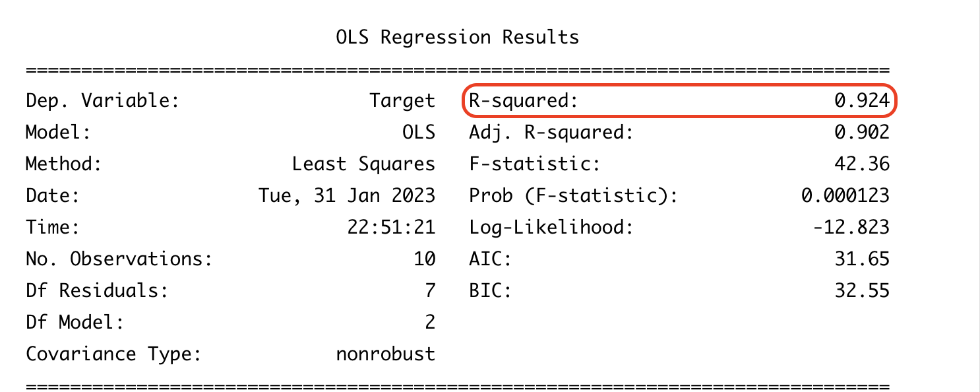Click the Model value OLS
980x392 pixels.
coord(419,133)
